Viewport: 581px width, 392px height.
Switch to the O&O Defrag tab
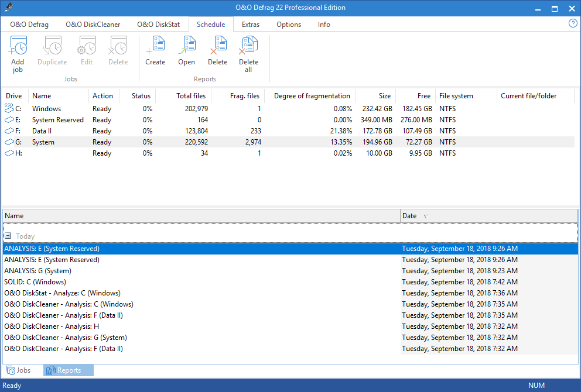coord(29,25)
